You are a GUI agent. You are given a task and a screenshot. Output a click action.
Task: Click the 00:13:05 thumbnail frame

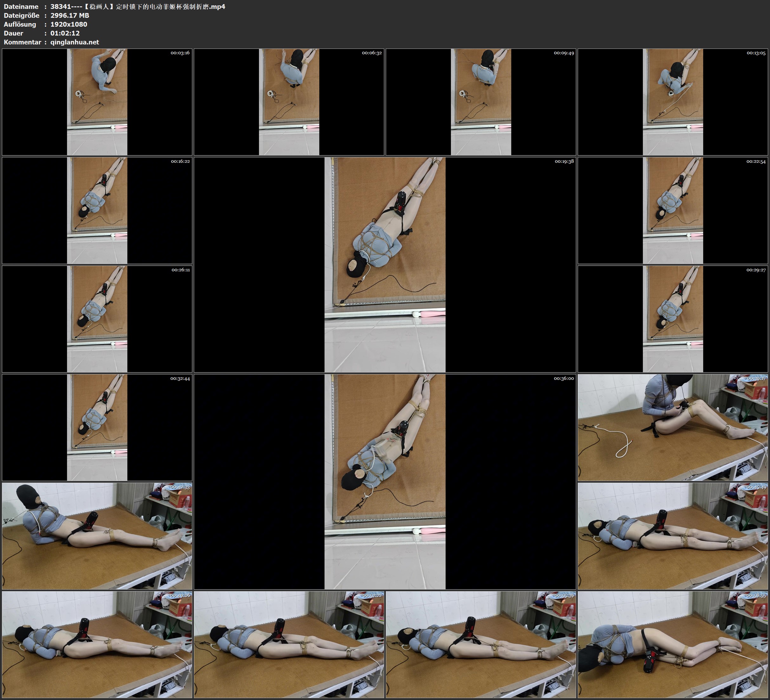[673, 102]
